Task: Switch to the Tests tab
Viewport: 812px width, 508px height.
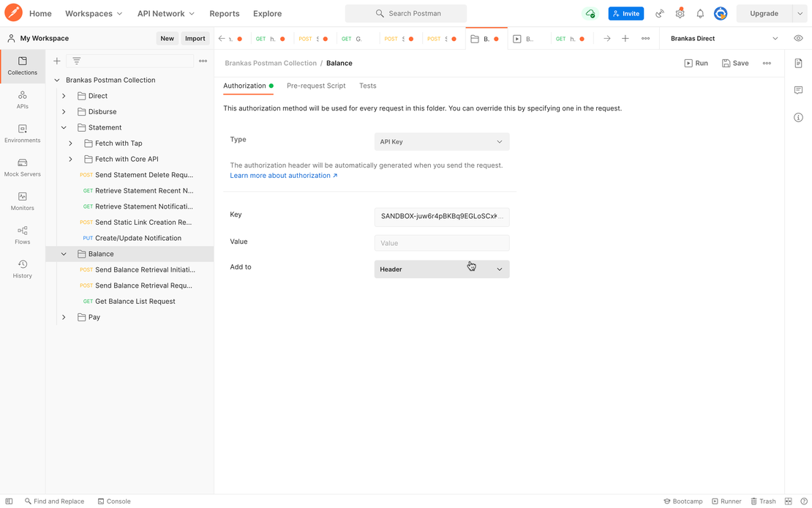Action: tap(368, 86)
